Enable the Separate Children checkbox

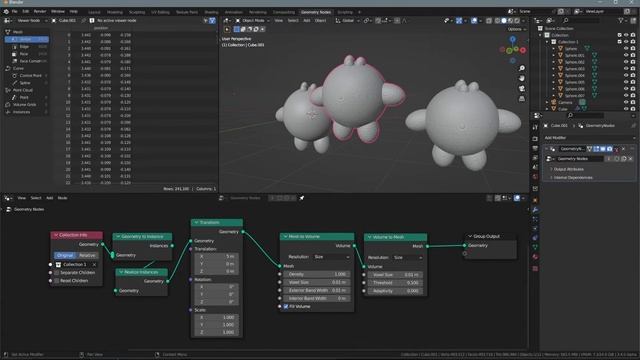click(57, 273)
